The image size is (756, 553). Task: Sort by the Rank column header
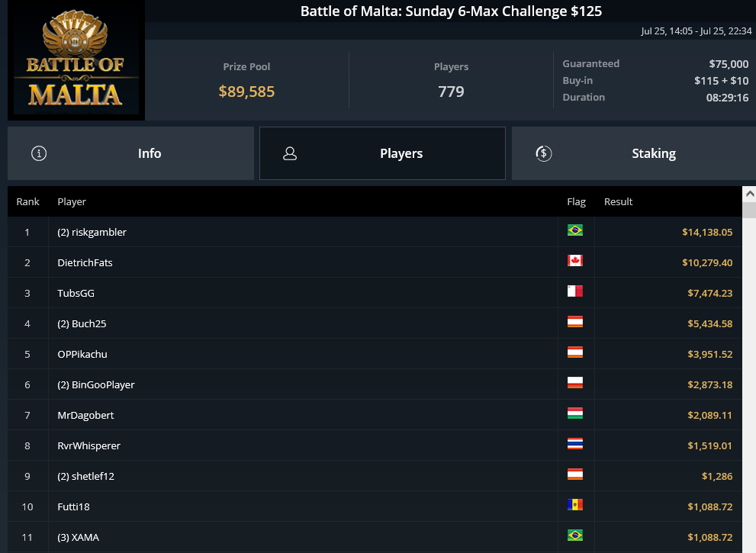(27, 201)
